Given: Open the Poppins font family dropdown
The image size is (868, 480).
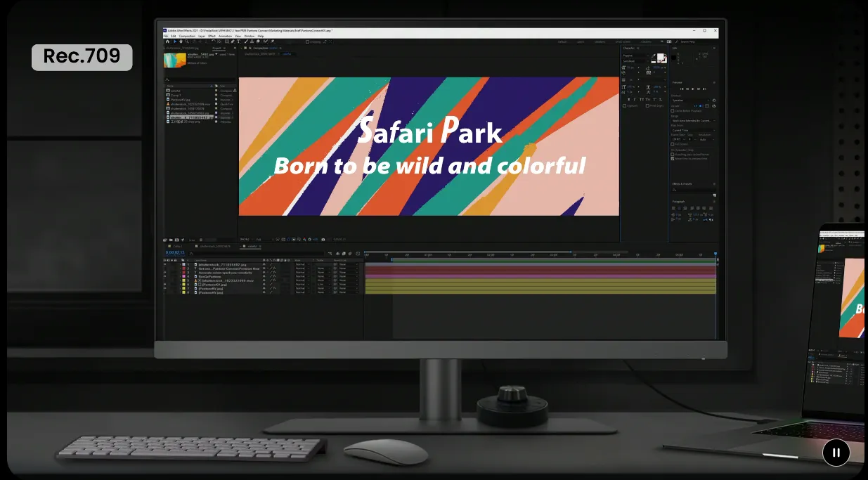Looking at the screenshot, I should tap(635, 56).
